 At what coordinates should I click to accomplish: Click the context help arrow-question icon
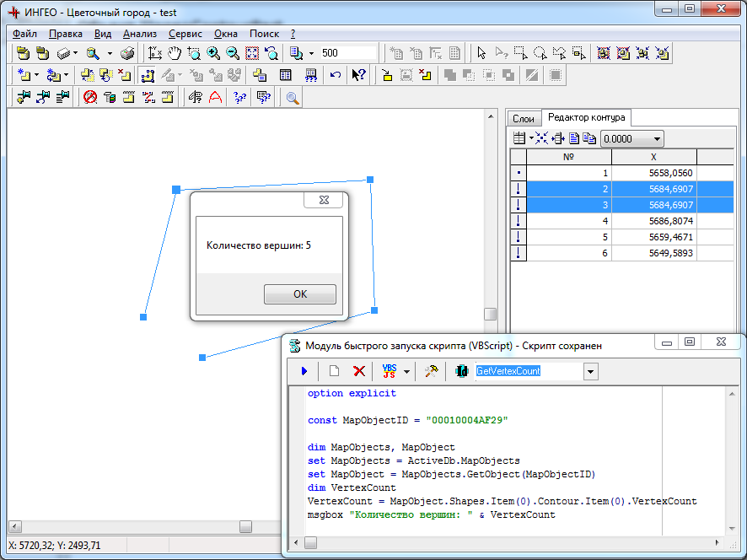(358, 75)
